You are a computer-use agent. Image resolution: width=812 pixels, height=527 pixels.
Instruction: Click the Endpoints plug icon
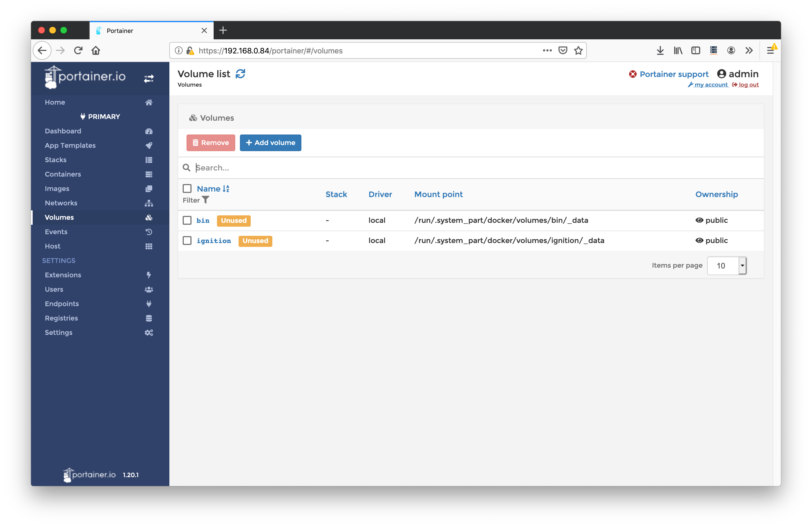pyautogui.click(x=149, y=304)
